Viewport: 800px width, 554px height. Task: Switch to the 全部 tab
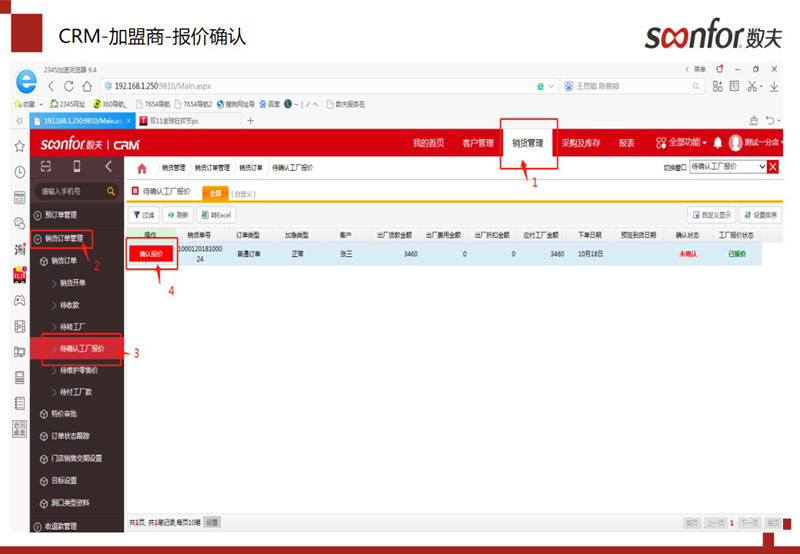tap(214, 191)
